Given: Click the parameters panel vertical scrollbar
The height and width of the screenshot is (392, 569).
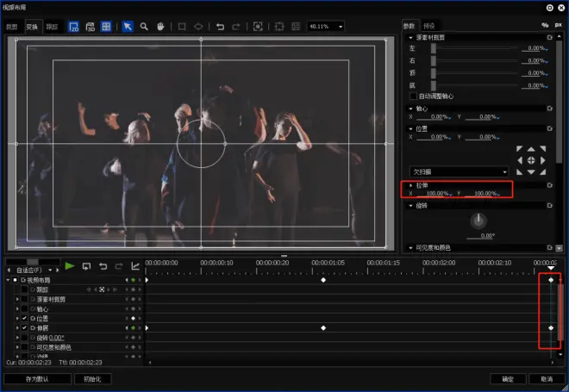Looking at the screenshot, I should point(560,102).
